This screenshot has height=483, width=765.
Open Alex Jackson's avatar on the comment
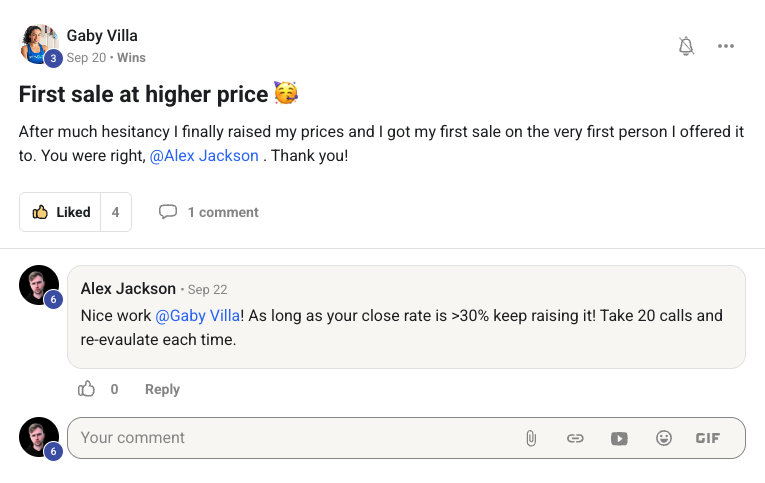[39, 286]
